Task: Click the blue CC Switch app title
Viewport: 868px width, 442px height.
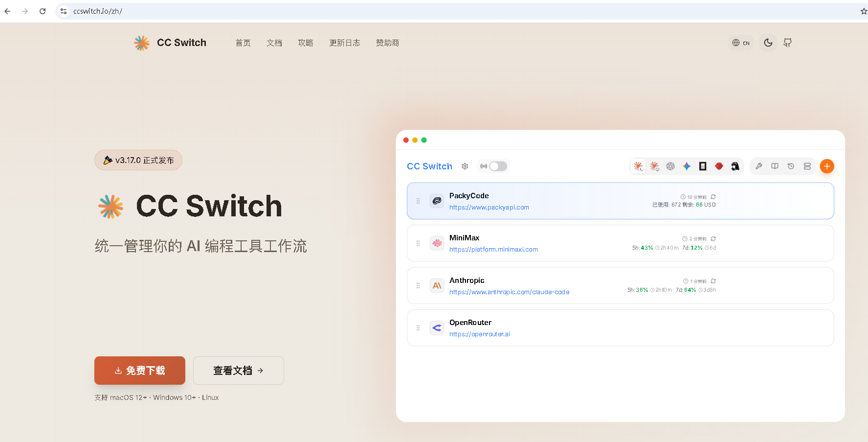Action: tap(430, 166)
